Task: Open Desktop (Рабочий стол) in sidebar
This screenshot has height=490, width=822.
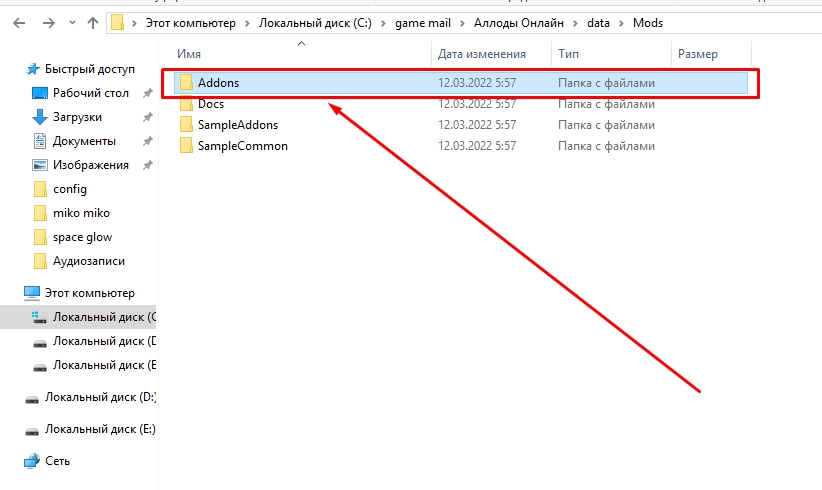Action: 90,93
